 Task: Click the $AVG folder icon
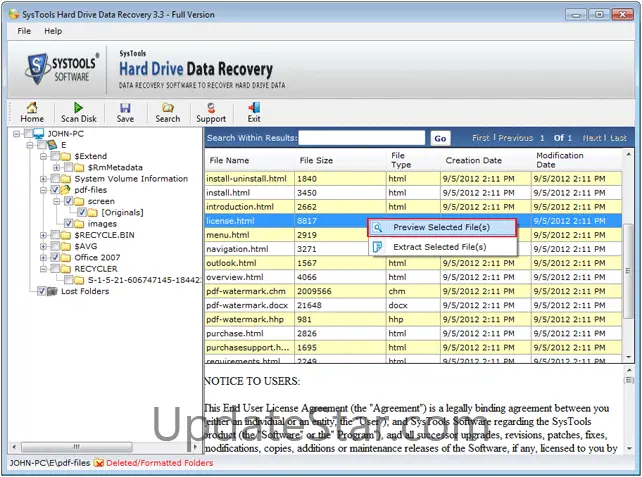pyautogui.click(x=66, y=246)
